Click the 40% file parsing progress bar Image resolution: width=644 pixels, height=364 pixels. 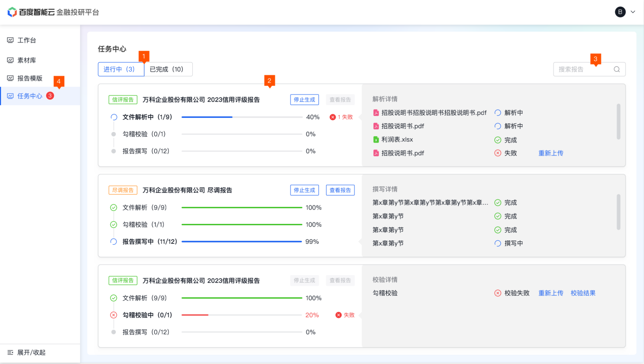(242, 117)
